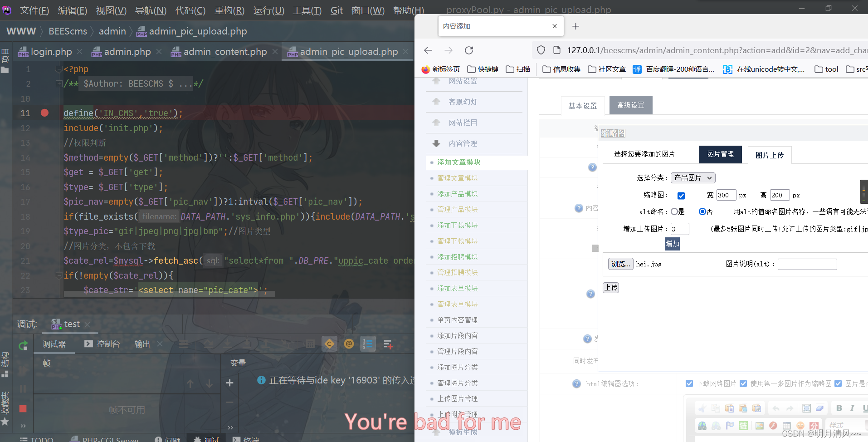Screen dimensions: 868x442
Task: Collapse the code fold at line 1
Action: (59, 69)
